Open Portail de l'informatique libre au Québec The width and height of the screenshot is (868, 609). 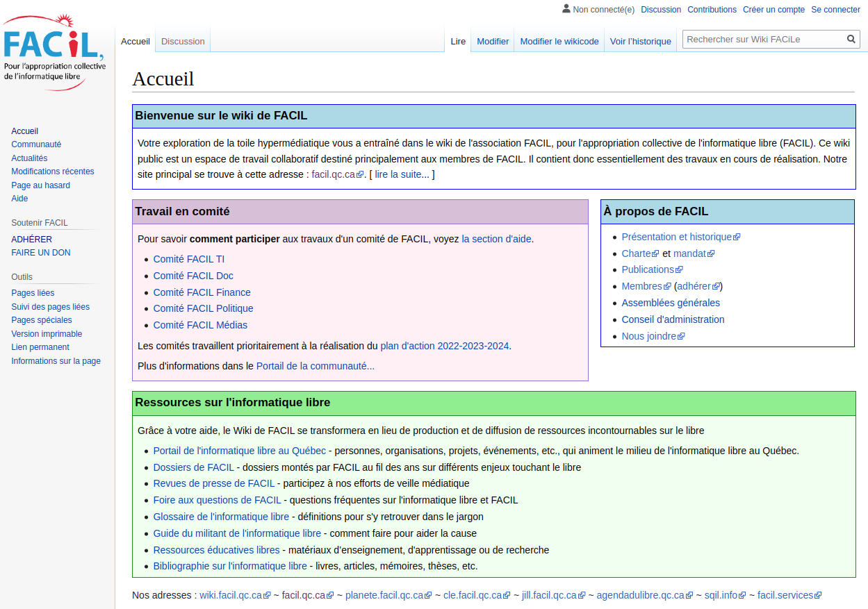(x=240, y=451)
